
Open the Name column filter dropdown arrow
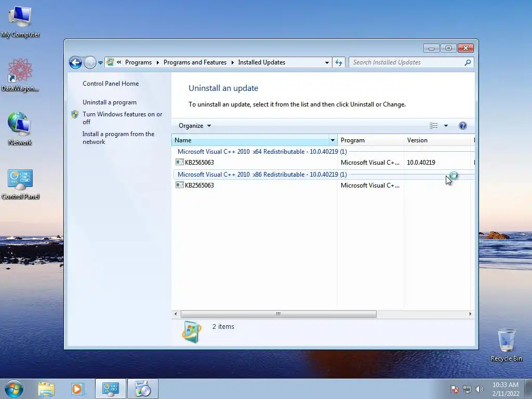click(332, 140)
